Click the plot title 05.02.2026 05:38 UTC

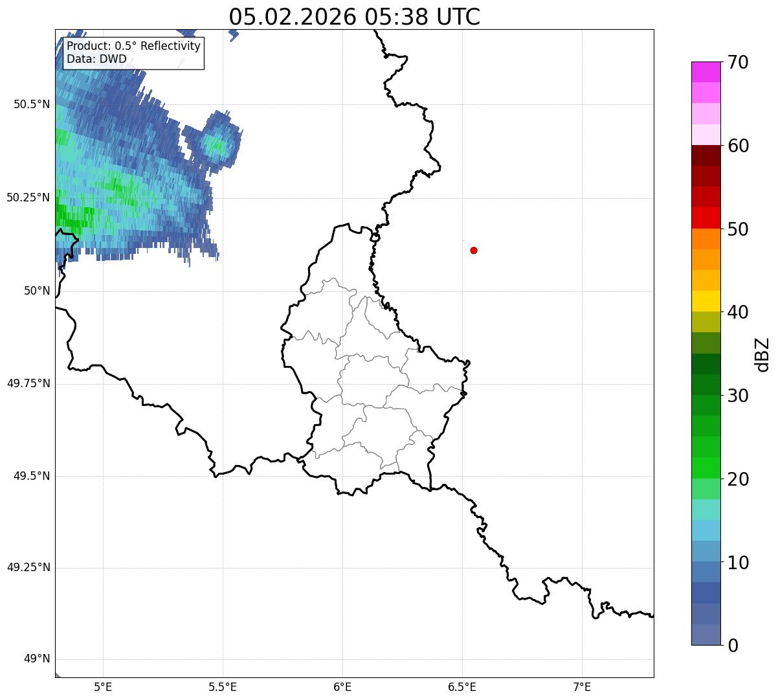click(355, 16)
